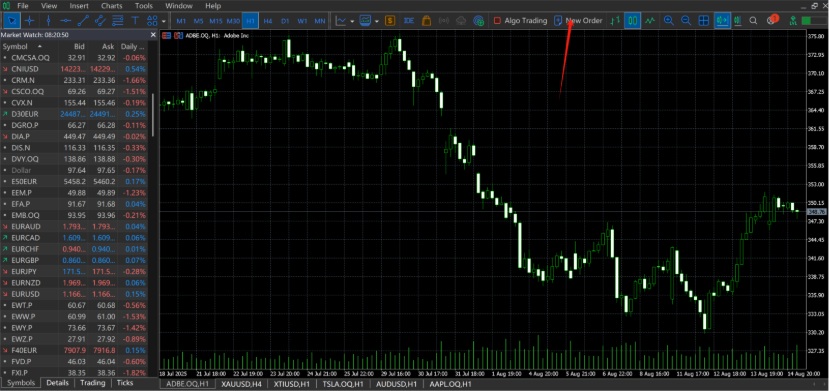This screenshot has height=391, width=829.
Task: Select the H4 timeframe button
Action: pyautogui.click(x=268, y=21)
